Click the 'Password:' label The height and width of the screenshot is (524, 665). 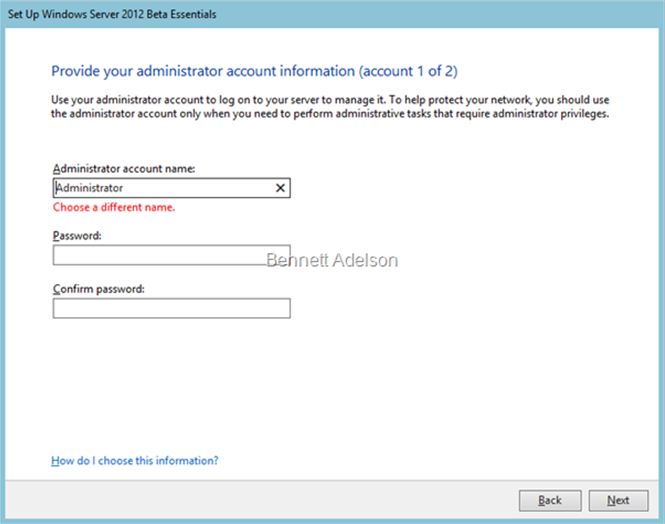click(79, 234)
